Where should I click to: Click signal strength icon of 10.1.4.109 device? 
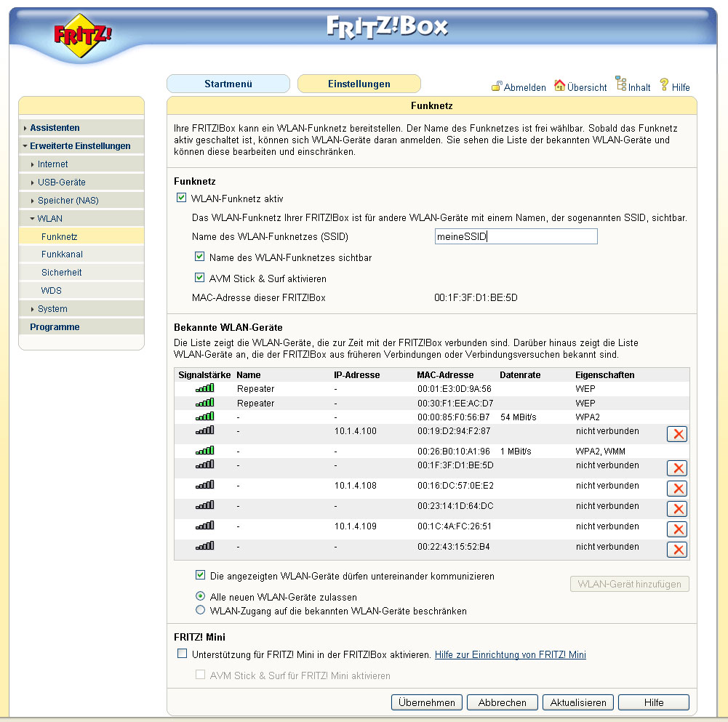(x=205, y=526)
